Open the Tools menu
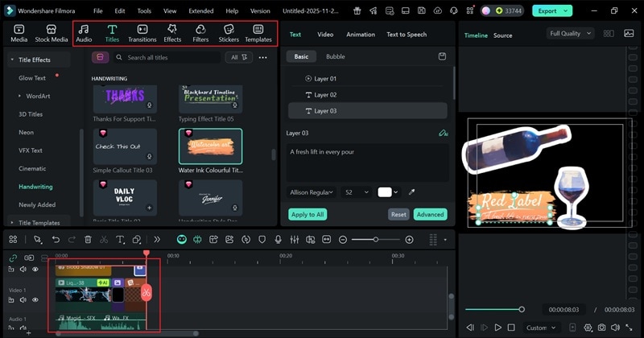The image size is (644, 338). tap(144, 11)
